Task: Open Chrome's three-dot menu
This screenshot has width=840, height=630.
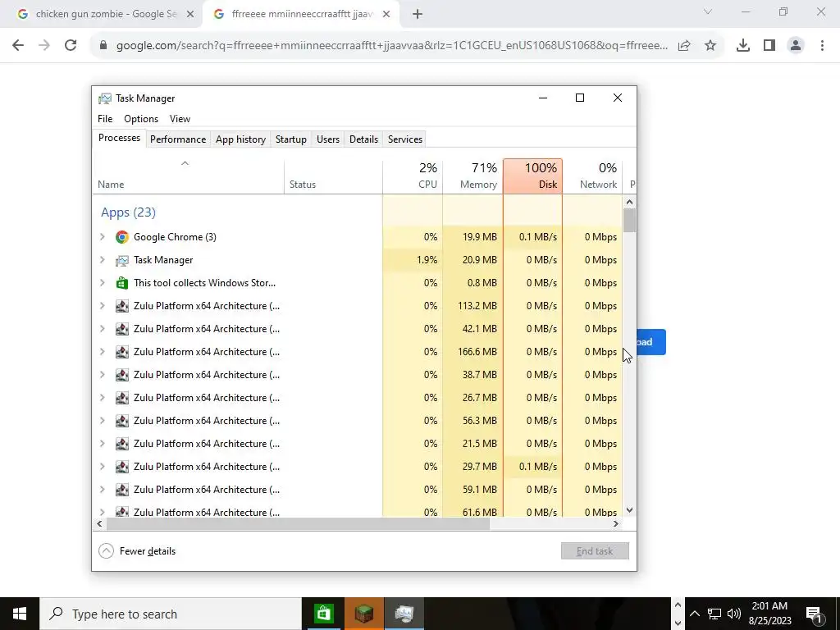Action: click(822, 46)
